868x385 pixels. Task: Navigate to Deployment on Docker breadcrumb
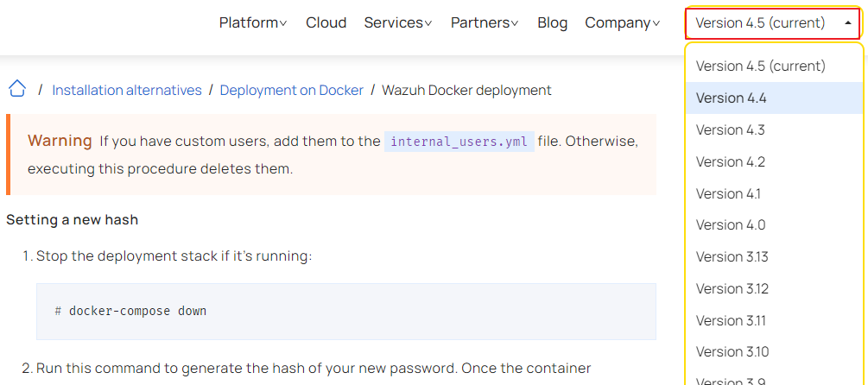(x=292, y=91)
